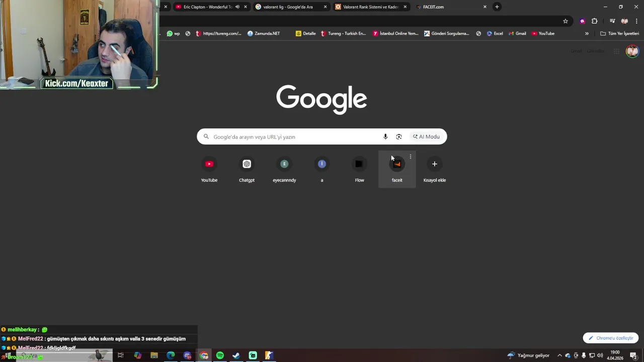Close the Valorant Rank Sistemi tab
The image size is (644, 362).
405,7
